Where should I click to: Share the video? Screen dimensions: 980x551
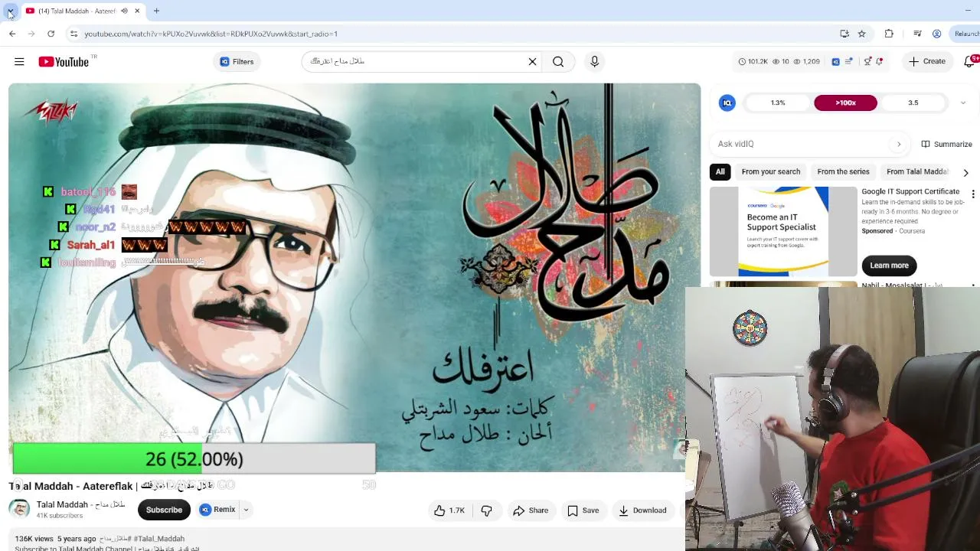point(531,510)
